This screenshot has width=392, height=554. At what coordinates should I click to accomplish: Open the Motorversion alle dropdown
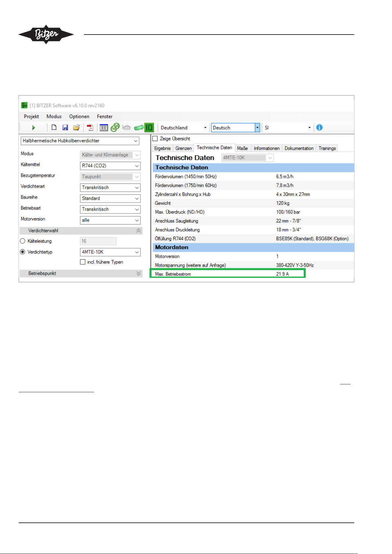[110, 220]
